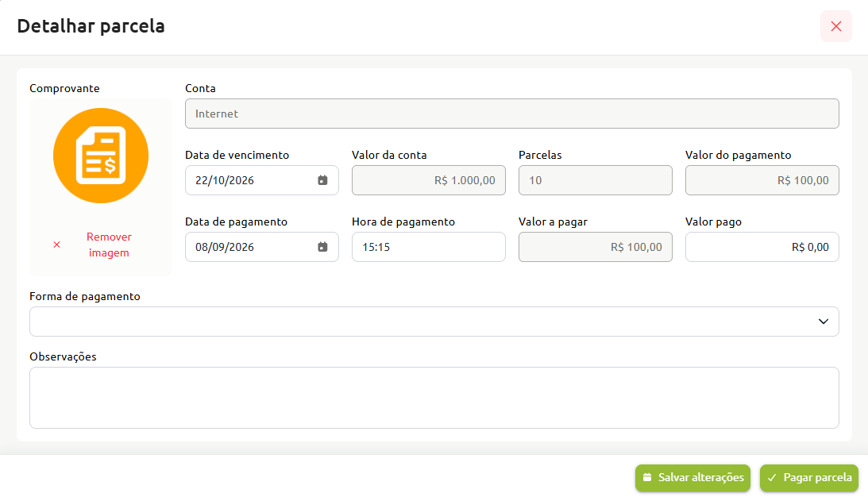Edit the Data de pagamento date field
This screenshot has height=497, width=868.
(x=262, y=247)
